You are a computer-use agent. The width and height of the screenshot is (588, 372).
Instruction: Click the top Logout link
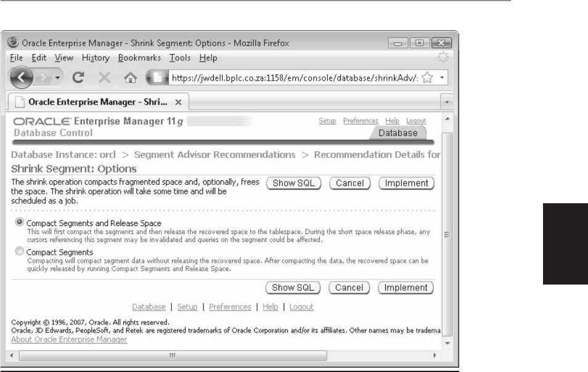coord(416,121)
